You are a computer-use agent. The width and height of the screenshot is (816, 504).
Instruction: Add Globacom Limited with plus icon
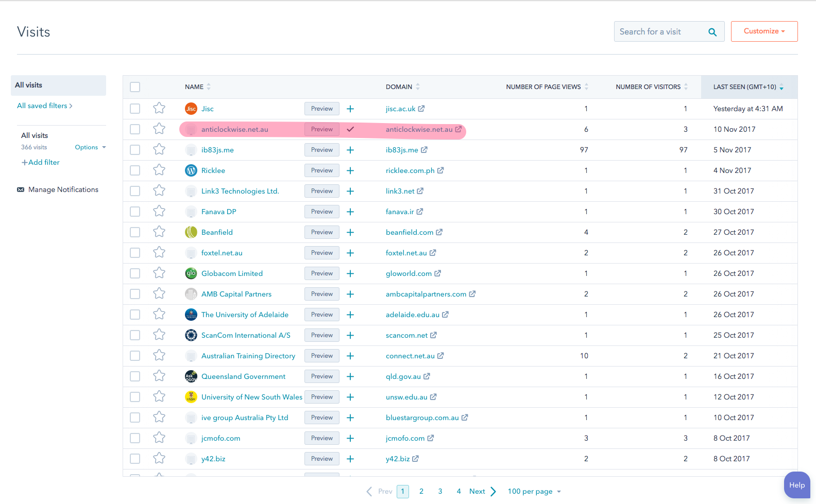(x=350, y=273)
